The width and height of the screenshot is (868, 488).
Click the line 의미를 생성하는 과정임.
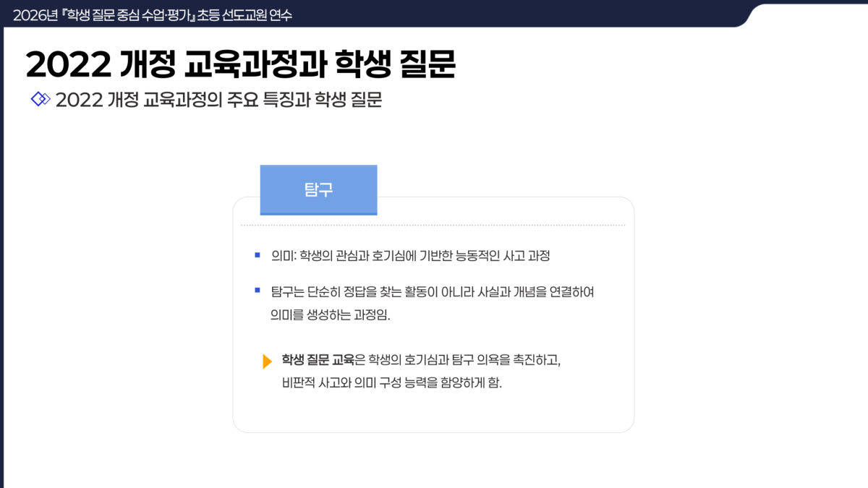pos(330,315)
